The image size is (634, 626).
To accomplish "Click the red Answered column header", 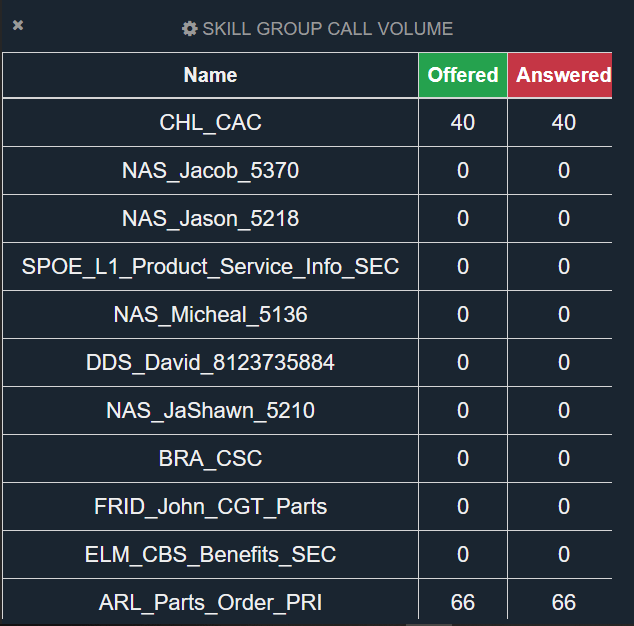I will (562, 75).
